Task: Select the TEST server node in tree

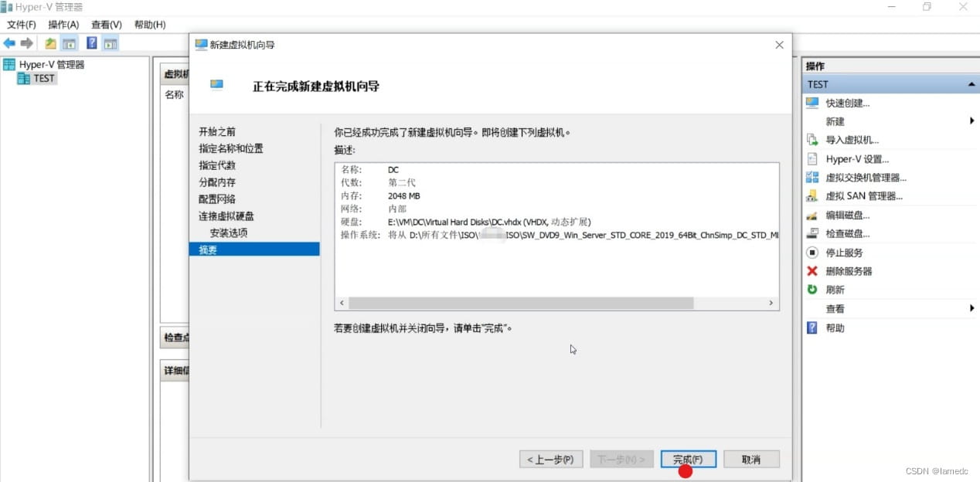Action: [x=37, y=78]
